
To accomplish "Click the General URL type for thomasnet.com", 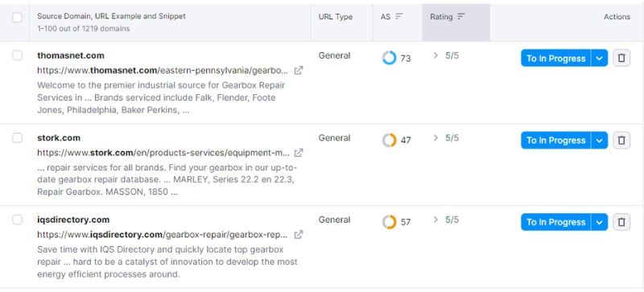I will click(334, 56).
